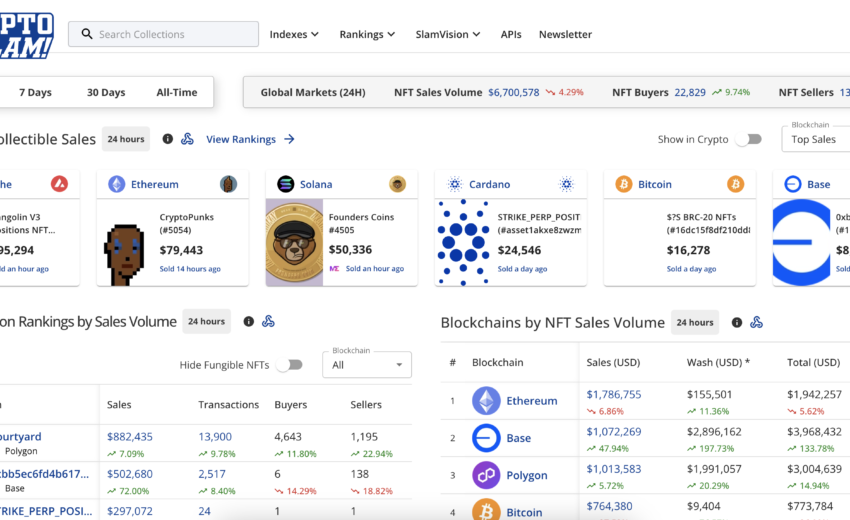Click Ethereum icon in blockchain table row 1
850x520 pixels.
[x=486, y=401]
